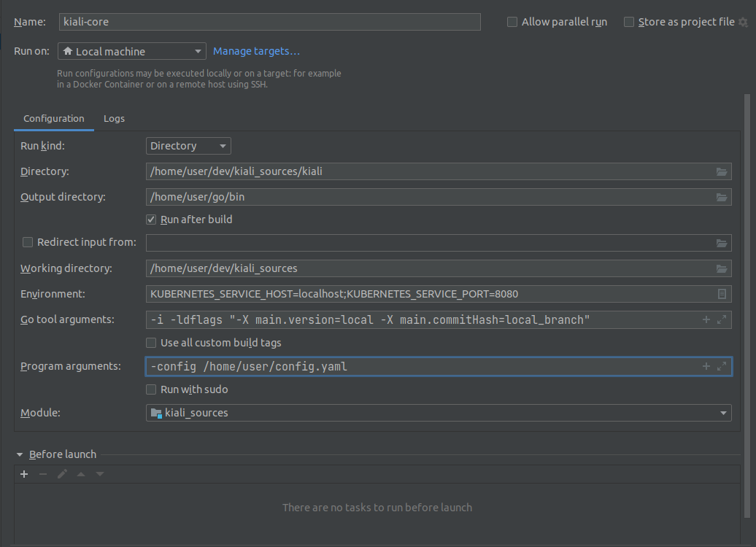Switch to the Logs tab
This screenshot has height=547, width=756.
114,118
